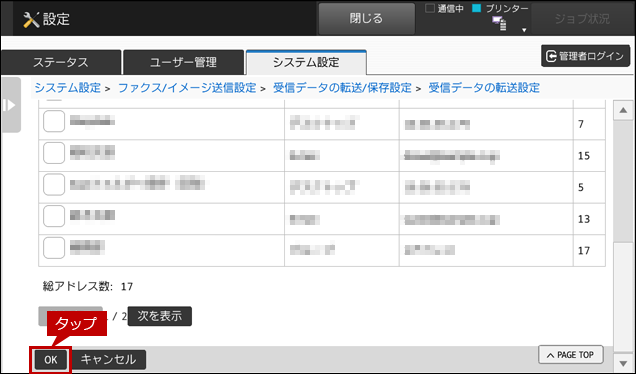This screenshot has width=636, height=374.
Task: Open 受信データの転送設定 breadcrumb link
Action: (484, 88)
